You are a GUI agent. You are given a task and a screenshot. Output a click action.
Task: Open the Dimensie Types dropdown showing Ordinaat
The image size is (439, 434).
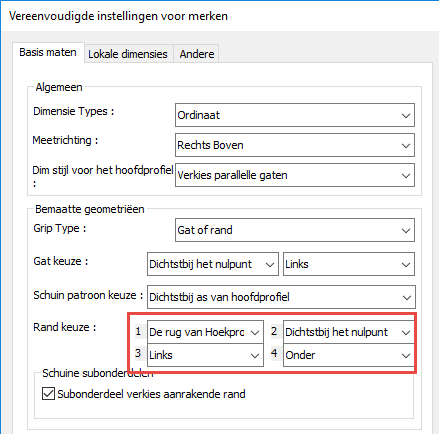point(295,115)
